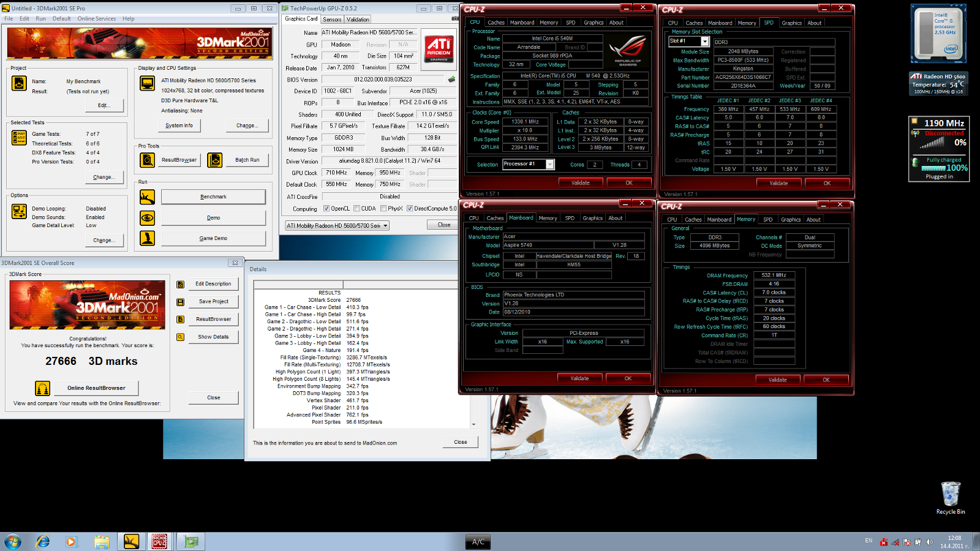The height and width of the screenshot is (551, 980).
Task: Toggle the OpenCL checkbox in GPU-Z
Action: pyautogui.click(x=326, y=209)
